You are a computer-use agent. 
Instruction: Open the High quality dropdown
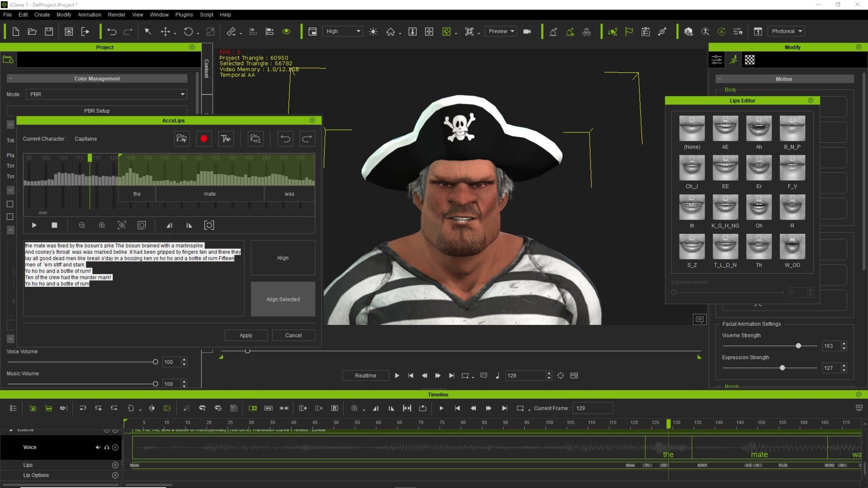[x=342, y=31]
